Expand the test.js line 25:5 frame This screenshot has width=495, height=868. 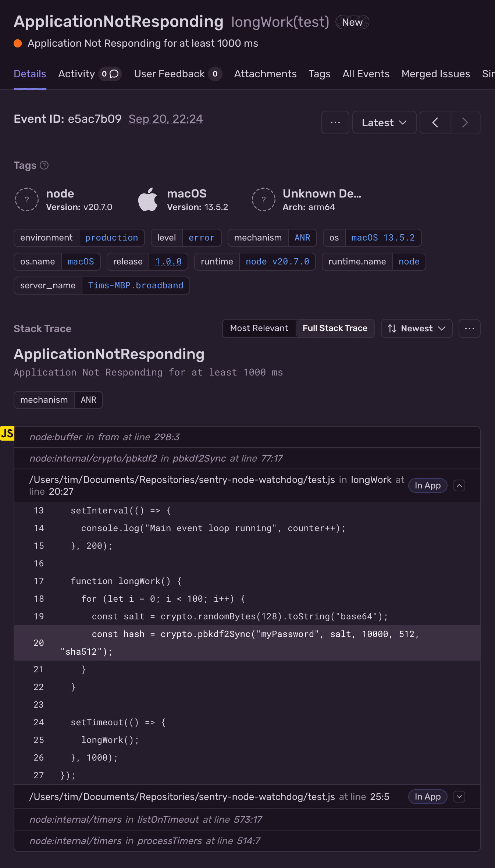point(459,797)
